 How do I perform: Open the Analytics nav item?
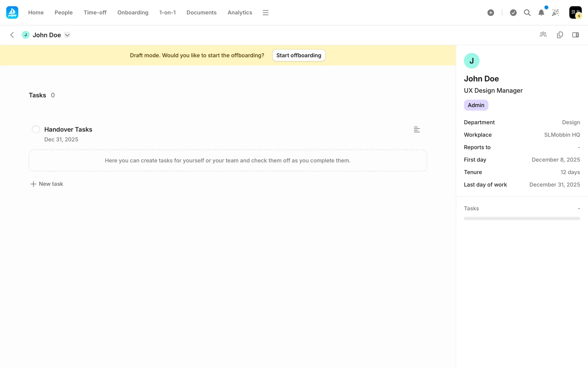239,13
